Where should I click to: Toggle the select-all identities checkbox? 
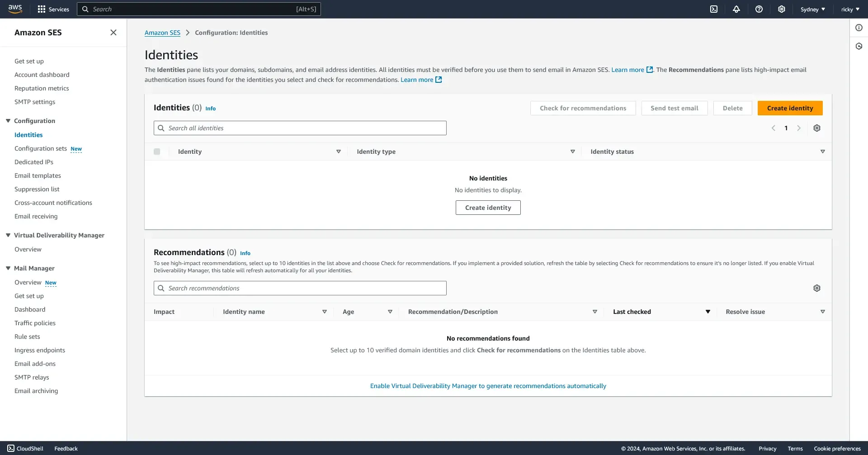pyautogui.click(x=157, y=152)
